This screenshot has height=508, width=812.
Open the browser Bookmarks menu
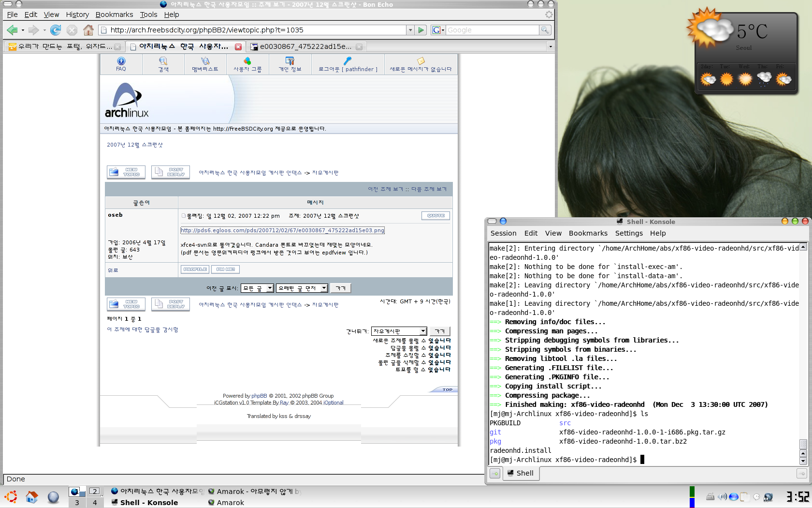tap(114, 15)
